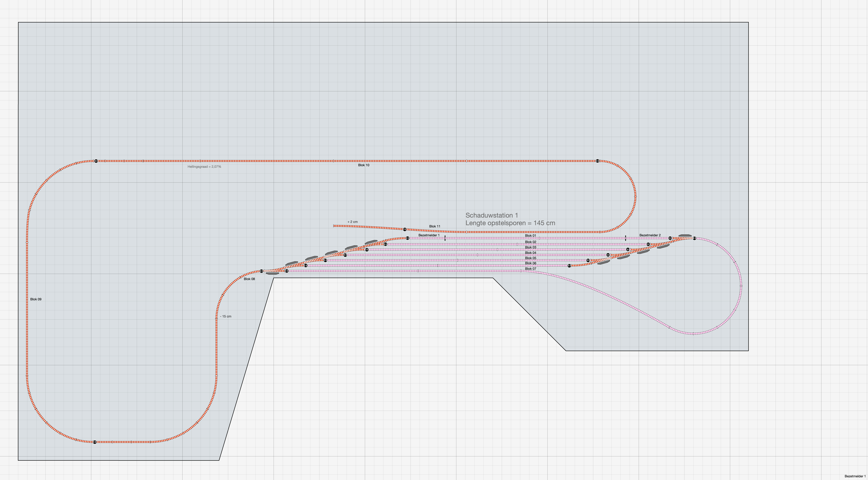Select the Blok 08 label
868x480 pixels.
point(249,279)
